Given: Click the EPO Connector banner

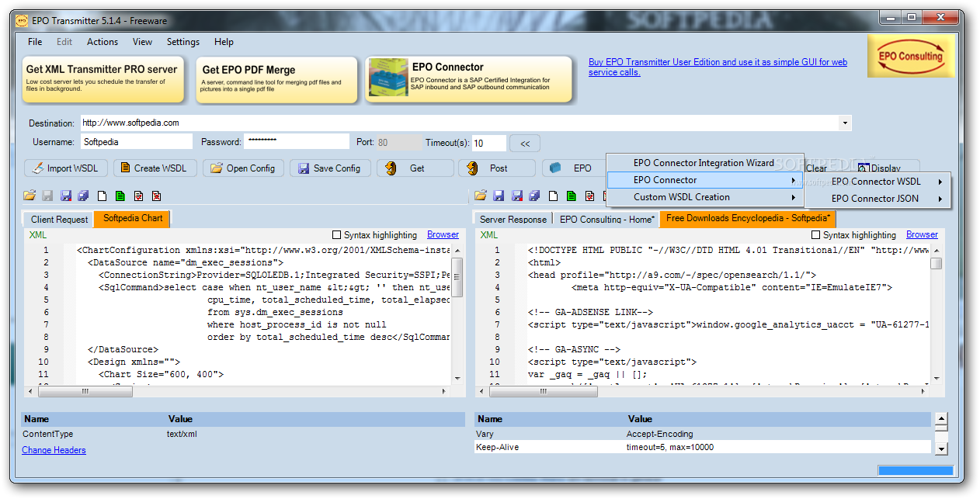Looking at the screenshot, I should click(x=468, y=79).
